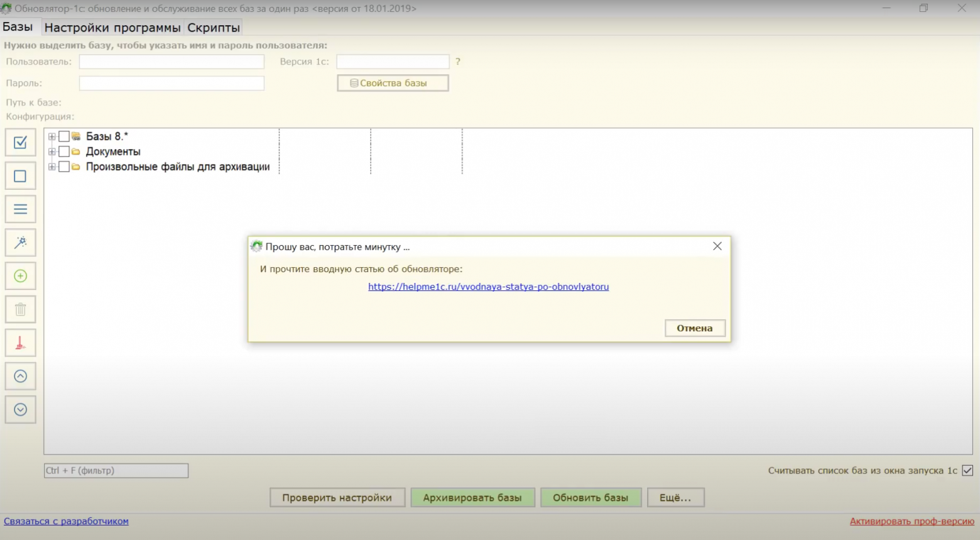Expand Произвольные файлы для архивации node
This screenshot has width=980, height=540.
pyautogui.click(x=52, y=167)
